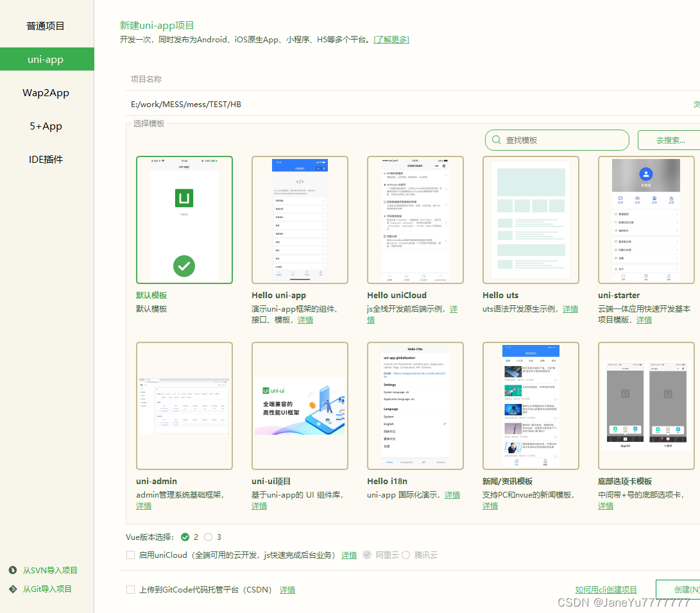Click the uni-starter title text
This screenshot has height=613, width=700.
pos(619,296)
